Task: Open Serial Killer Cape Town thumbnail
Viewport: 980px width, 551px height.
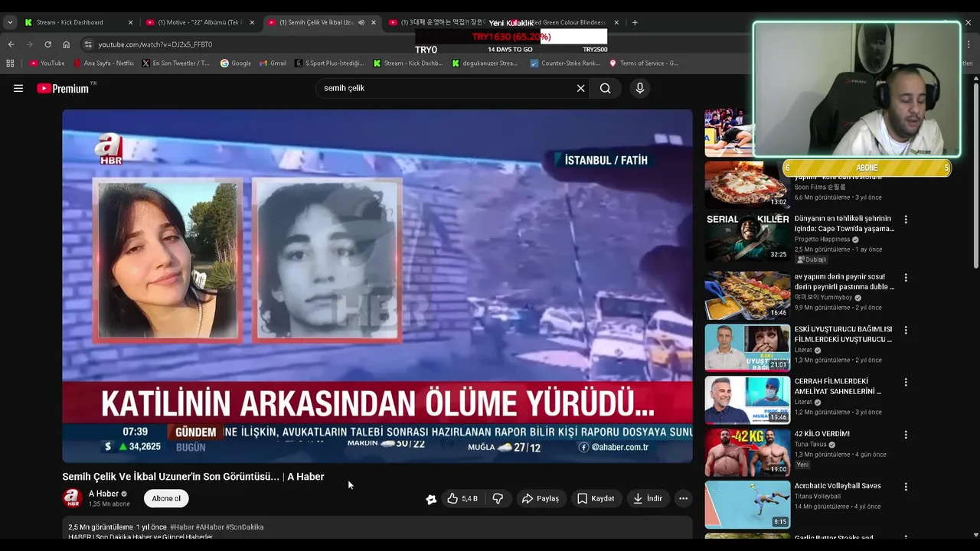Action: [747, 236]
